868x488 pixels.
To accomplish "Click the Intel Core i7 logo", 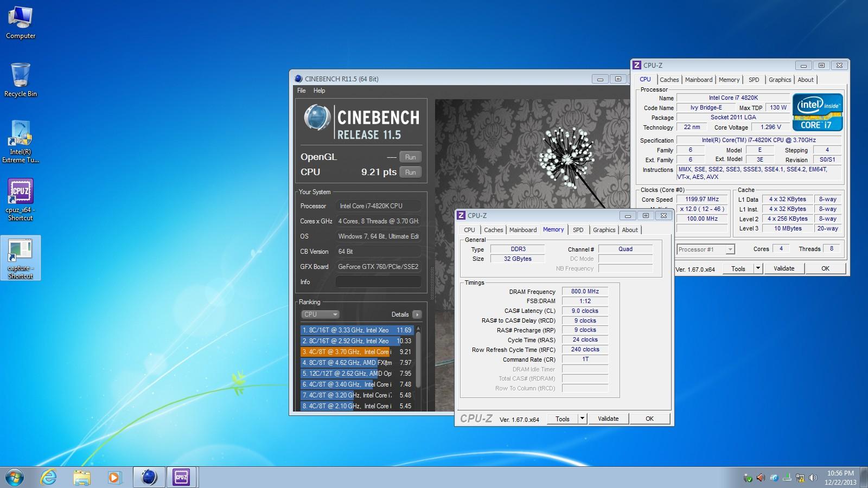I will (x=818, y=112).
